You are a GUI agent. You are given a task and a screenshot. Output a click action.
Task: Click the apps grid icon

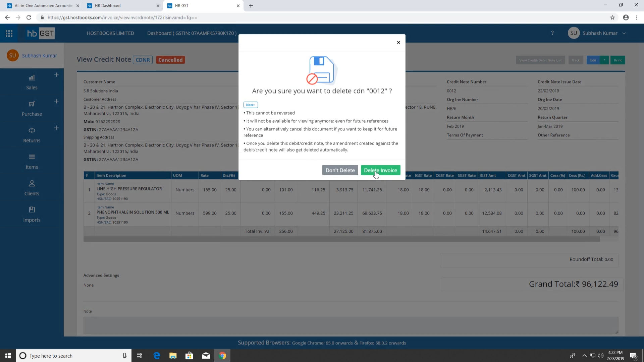tap(9, 33)
